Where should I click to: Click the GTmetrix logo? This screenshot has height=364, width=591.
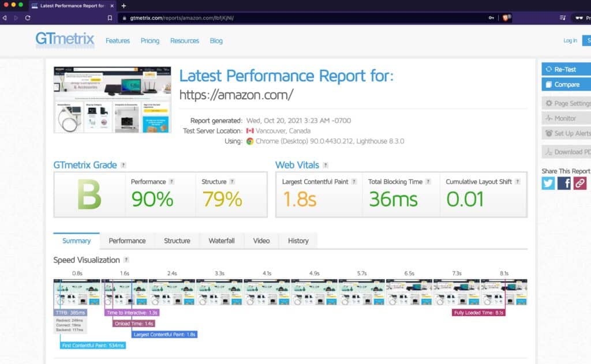[65, 39]
